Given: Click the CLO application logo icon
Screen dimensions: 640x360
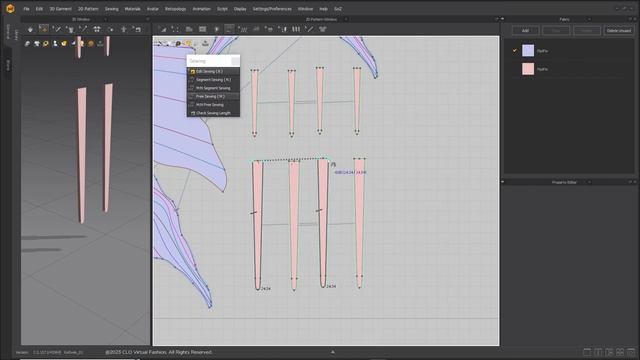Looking at the screenshot, I should point(10,9).
